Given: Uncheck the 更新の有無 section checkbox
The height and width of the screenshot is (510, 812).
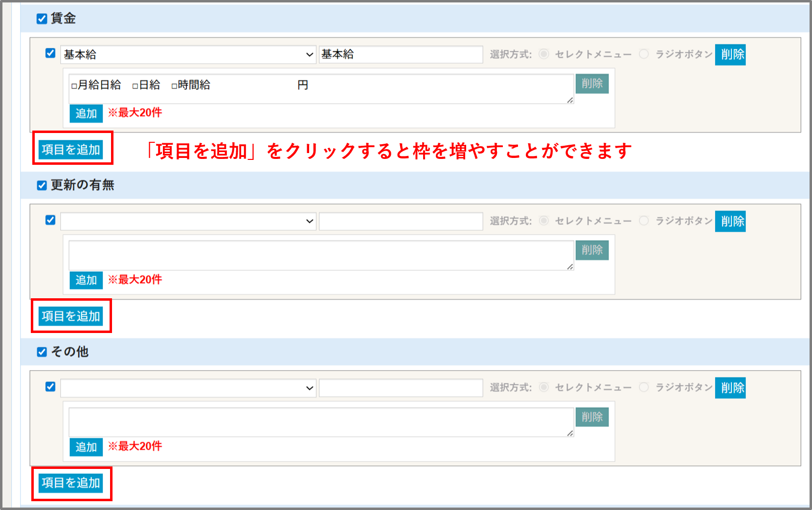Looking at the screenshot, I should pos(42,185).
